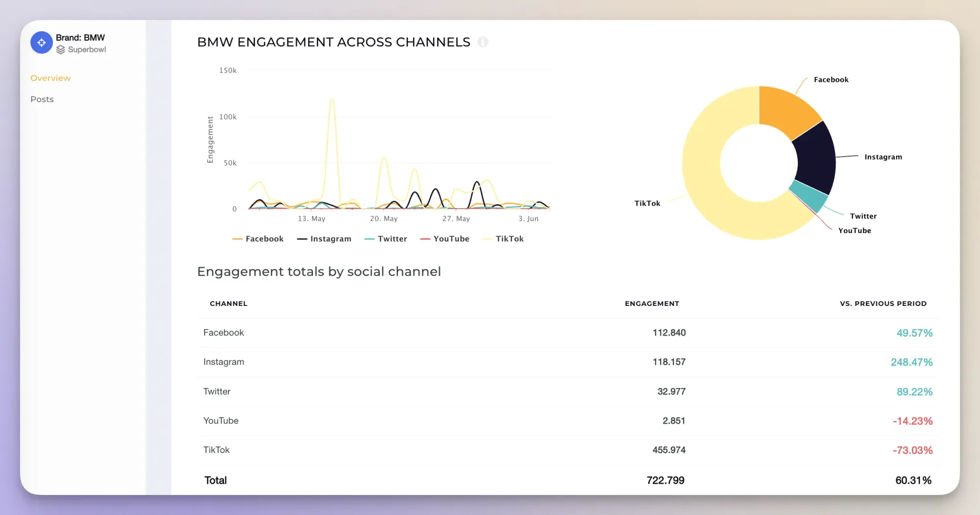This screenshot has height=515, width=980.
Task: Click the ENGAGEMENT column header
Action: (x=652, y=304)
